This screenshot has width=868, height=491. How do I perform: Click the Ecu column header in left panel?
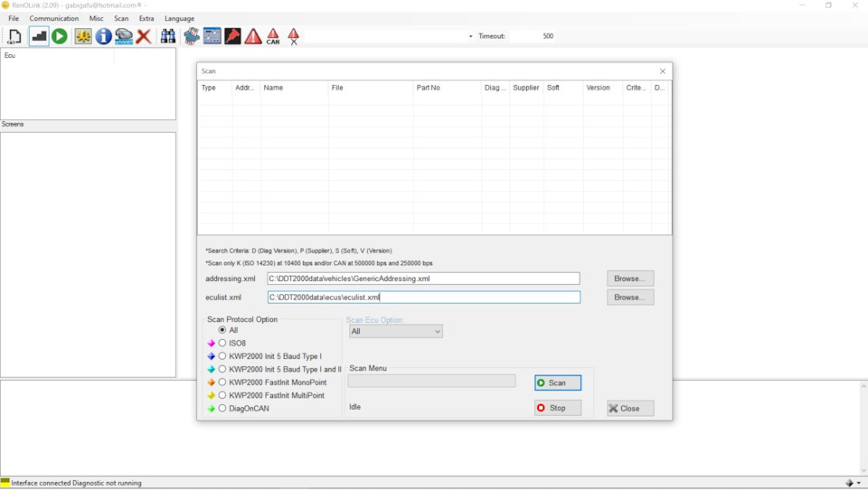pos(58,56)
